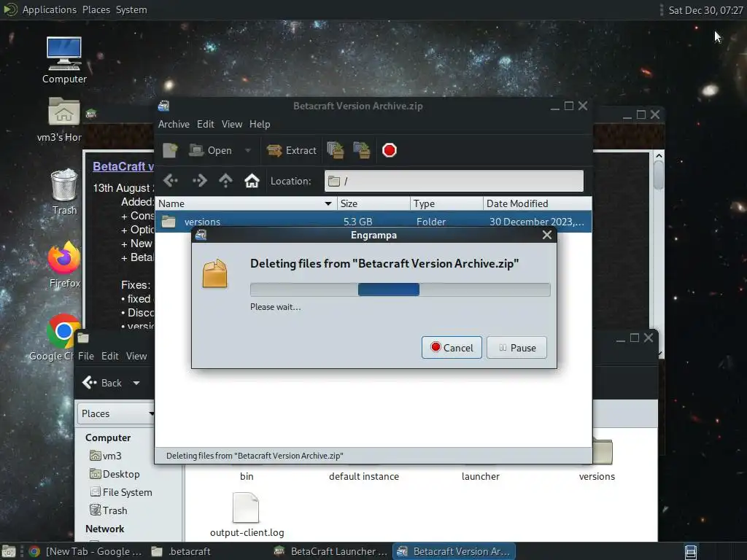Open the View menu in Engrampa
The height and width of the screenshot is (560, 747).
pyautogui.click(x=231, y=124)
